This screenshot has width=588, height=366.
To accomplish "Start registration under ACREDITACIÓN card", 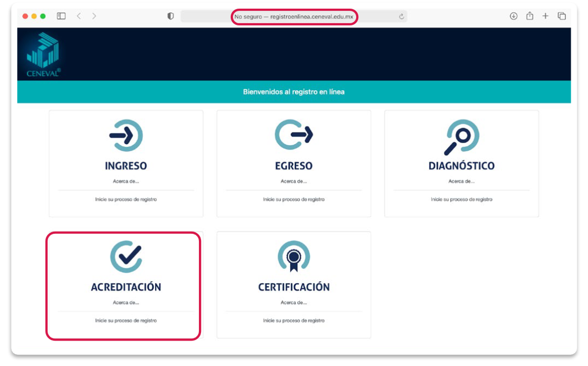I will tap(126, 321).
